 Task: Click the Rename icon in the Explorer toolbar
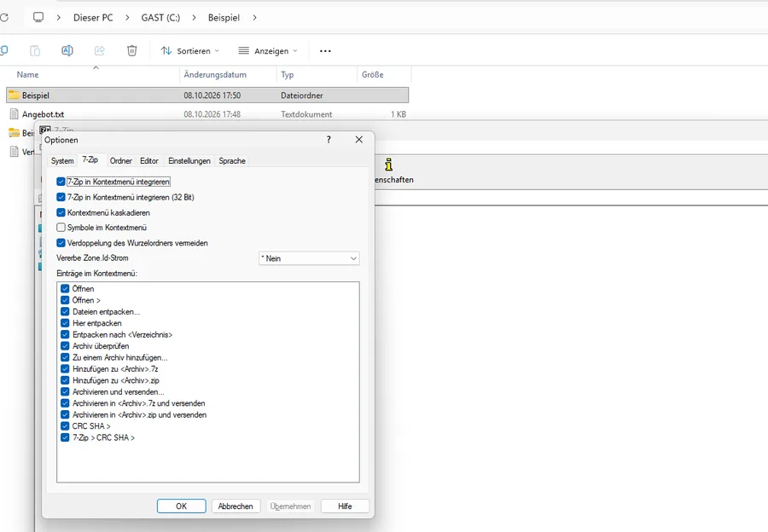67,50
